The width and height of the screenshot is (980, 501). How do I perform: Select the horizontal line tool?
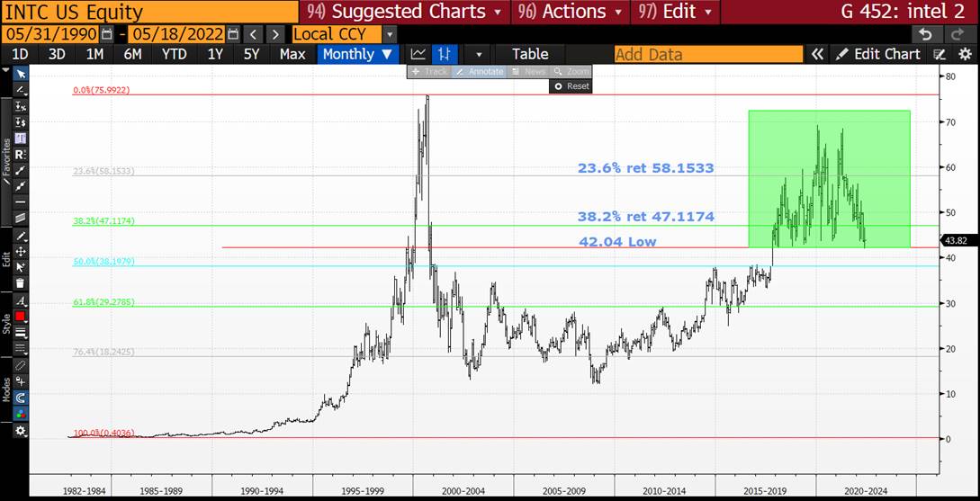[21, 201]
